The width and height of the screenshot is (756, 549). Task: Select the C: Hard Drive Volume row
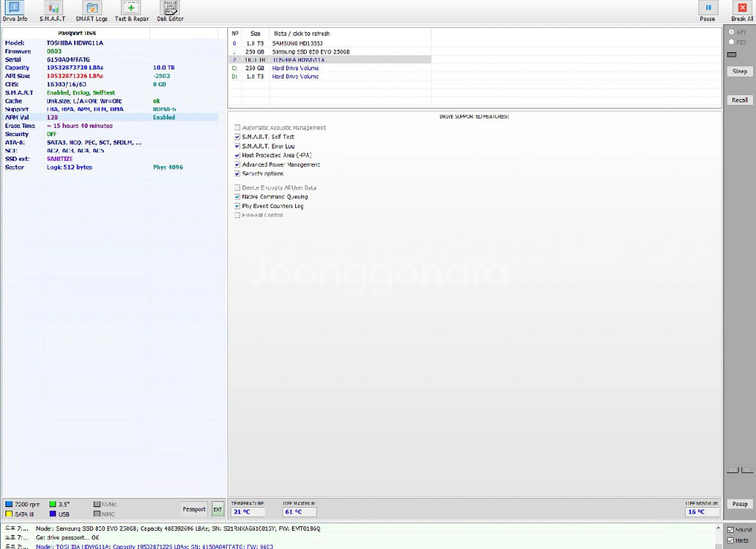[295, 68]
